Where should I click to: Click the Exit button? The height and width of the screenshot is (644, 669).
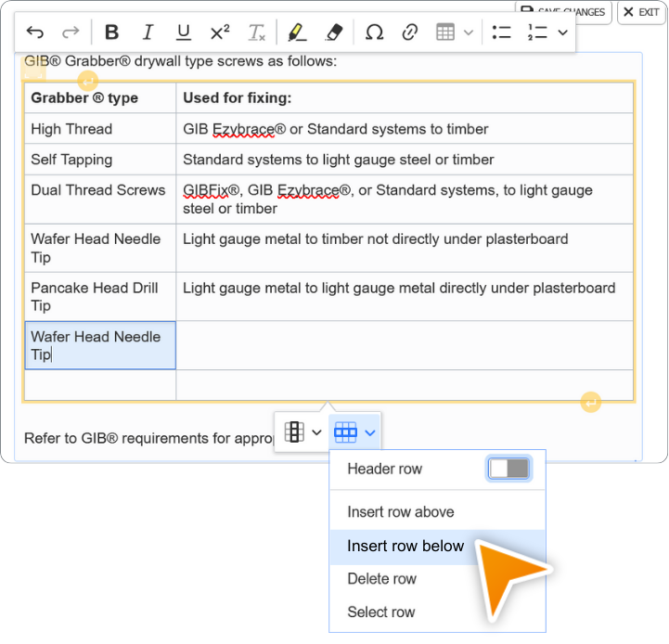641,12
